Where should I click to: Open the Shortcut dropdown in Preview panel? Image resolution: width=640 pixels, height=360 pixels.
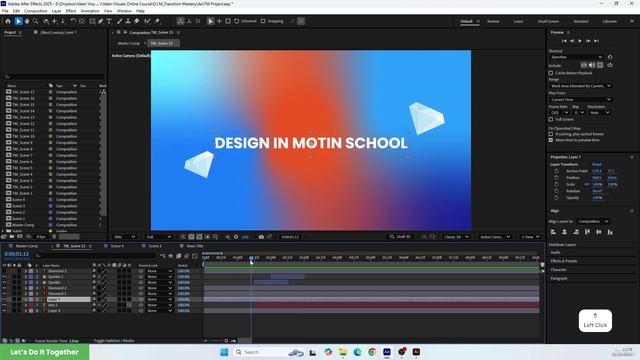576,57
